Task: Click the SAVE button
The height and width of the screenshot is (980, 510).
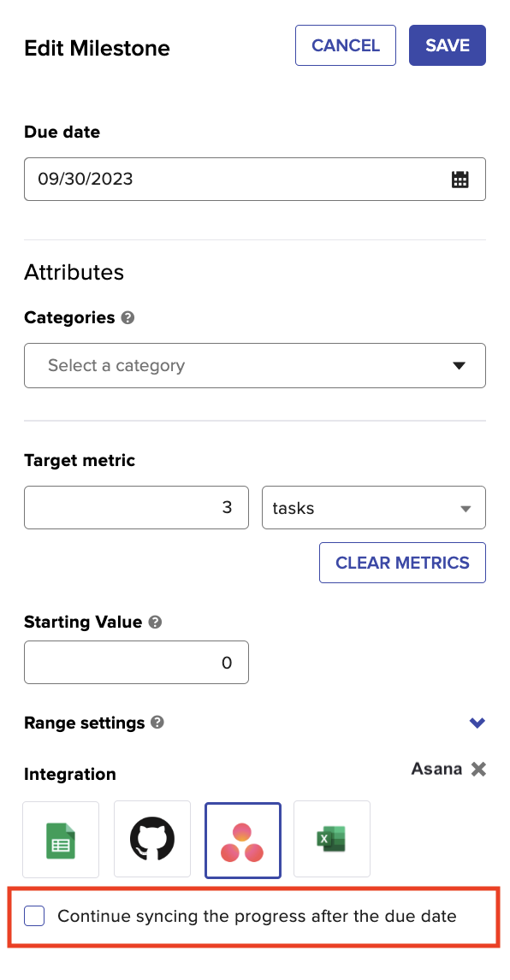Action: (448, 45)
